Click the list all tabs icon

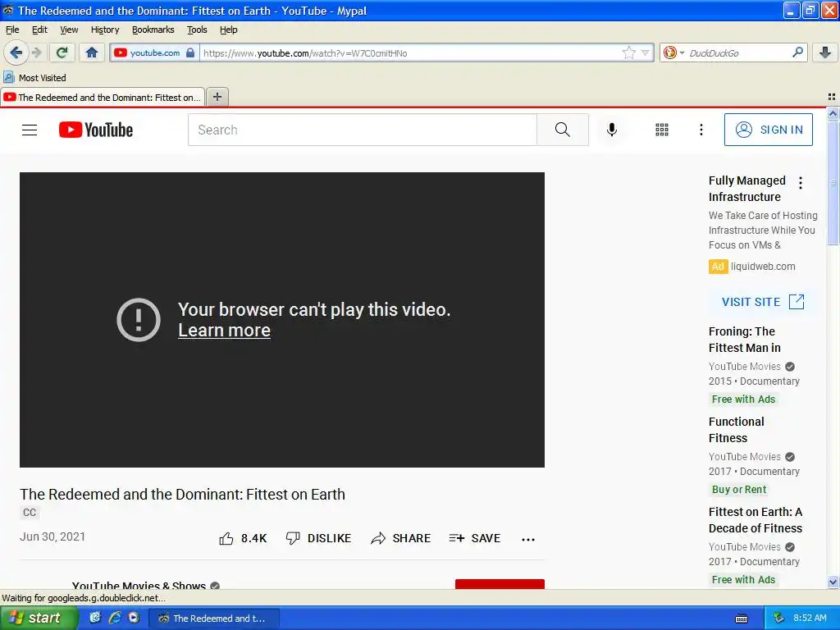(832, 97)
